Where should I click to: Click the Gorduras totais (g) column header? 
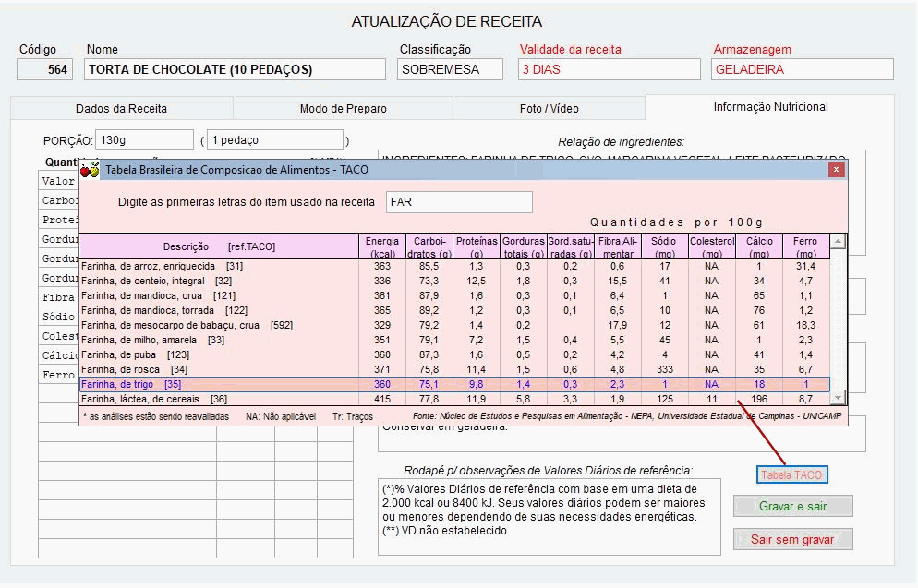click(524, 246)
